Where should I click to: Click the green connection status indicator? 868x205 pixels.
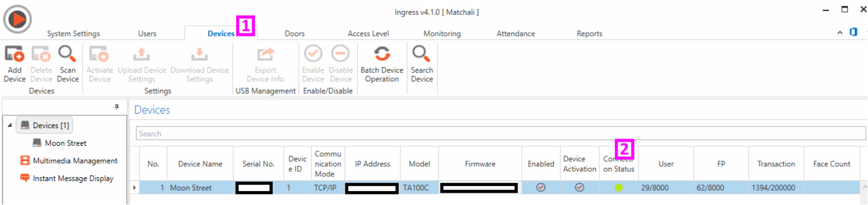coord(619,188)
